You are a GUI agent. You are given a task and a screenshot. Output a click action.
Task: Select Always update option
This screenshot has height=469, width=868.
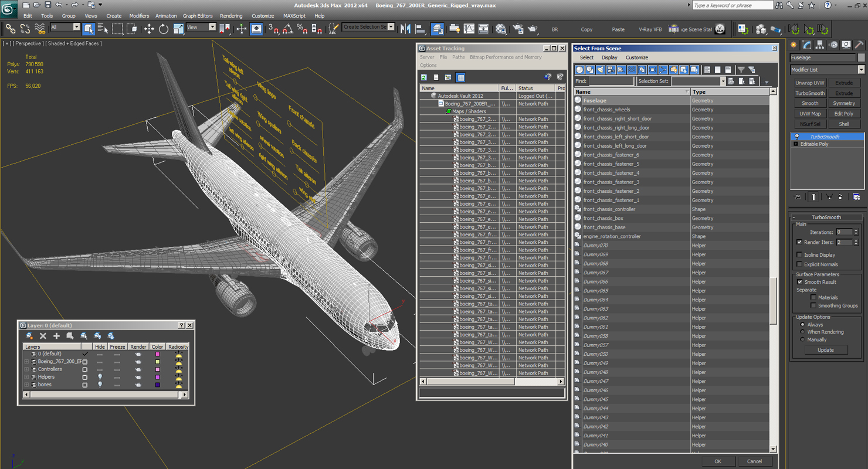pyautogui.click(x=802, y=325)
